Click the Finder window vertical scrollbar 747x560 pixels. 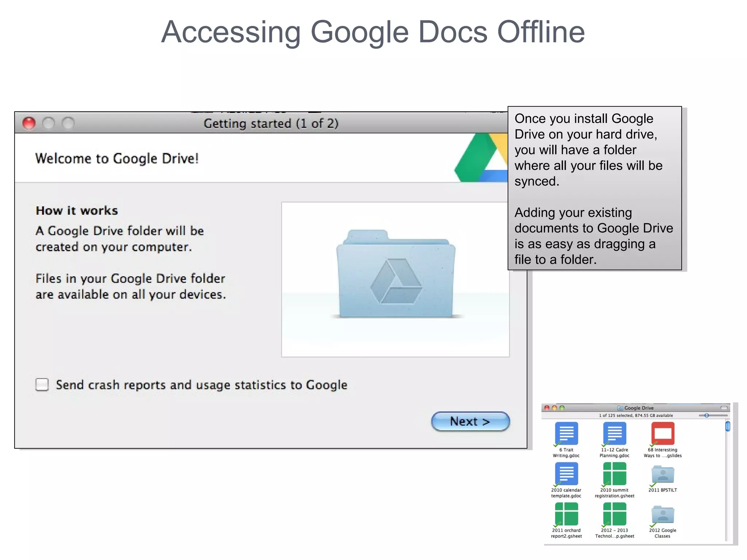(x=727, y=480)
